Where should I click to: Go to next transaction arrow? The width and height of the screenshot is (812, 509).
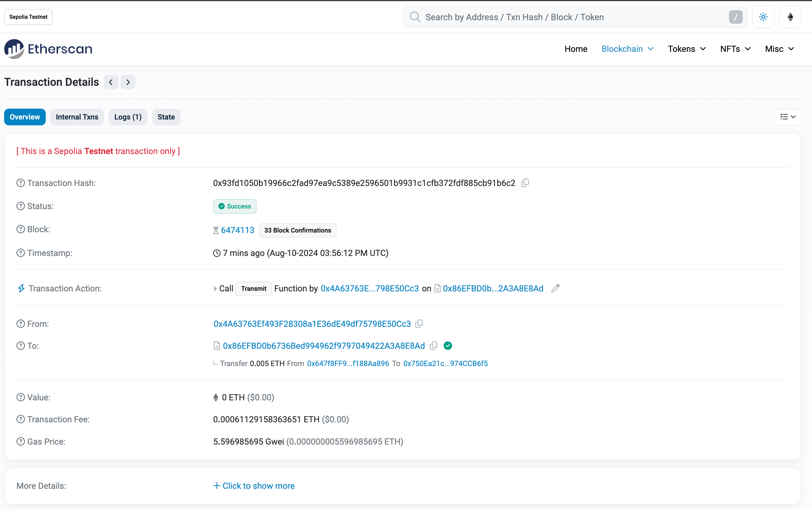(x=128, y=82)
